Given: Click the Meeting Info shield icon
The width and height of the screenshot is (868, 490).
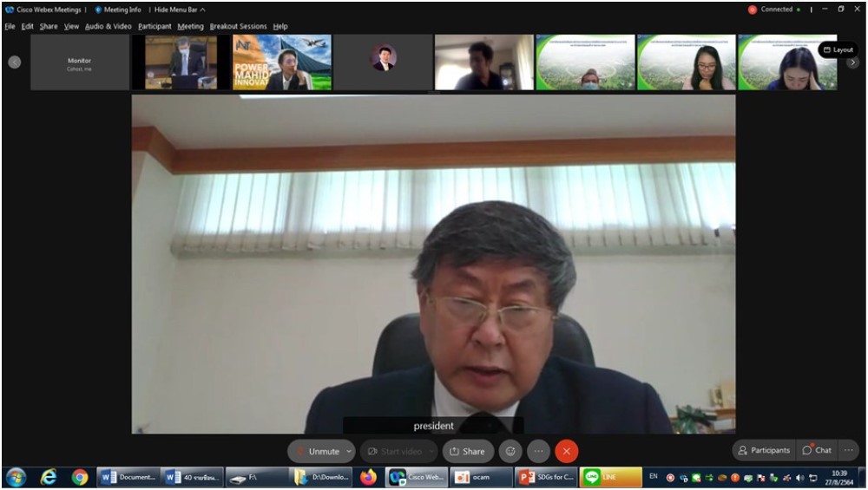Looking at the screenshot, I should 98,10.
